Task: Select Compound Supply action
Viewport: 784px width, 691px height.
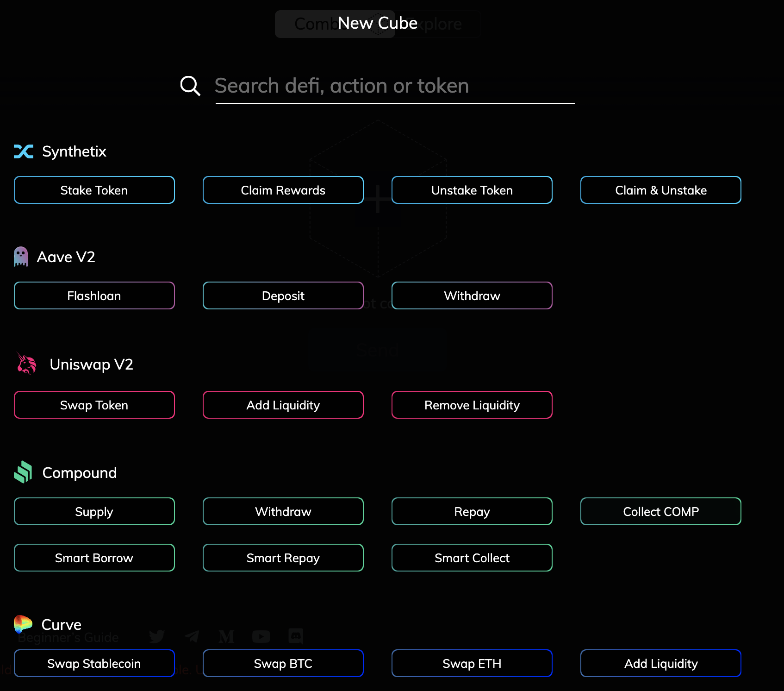Action: tap(94, 511)
